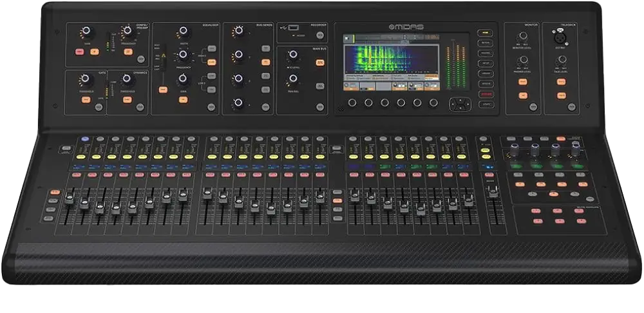Image resolution: width=644 pixels, height=313 pixels.
Task: Click the USB port in the Recorder section
Action: pyautogui.click(x=293, y=28)
